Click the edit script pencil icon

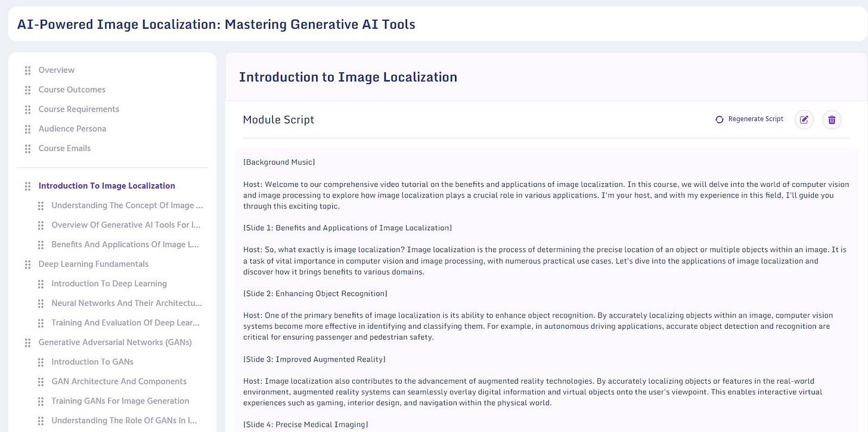click(804, 119)
